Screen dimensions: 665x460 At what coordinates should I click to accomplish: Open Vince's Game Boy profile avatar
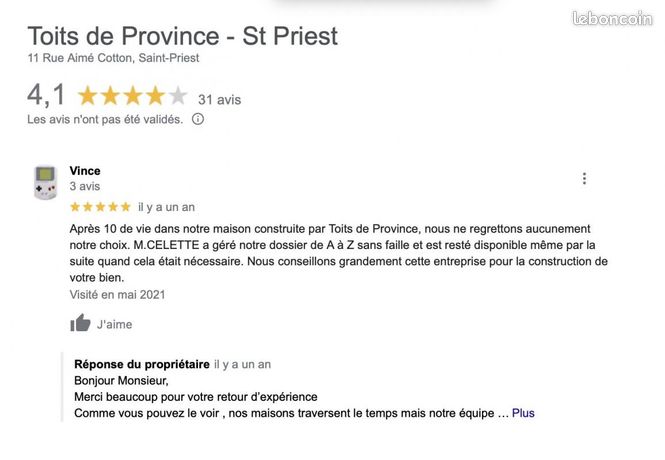tap(46, 182)
